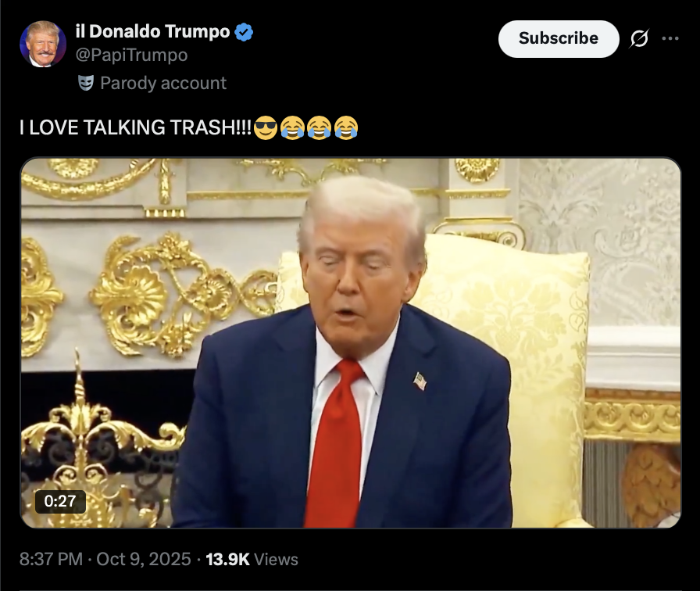Open the 8:37 PM timestamp link
This screenshot has height=591, width=700.
(x=51, y=559)
